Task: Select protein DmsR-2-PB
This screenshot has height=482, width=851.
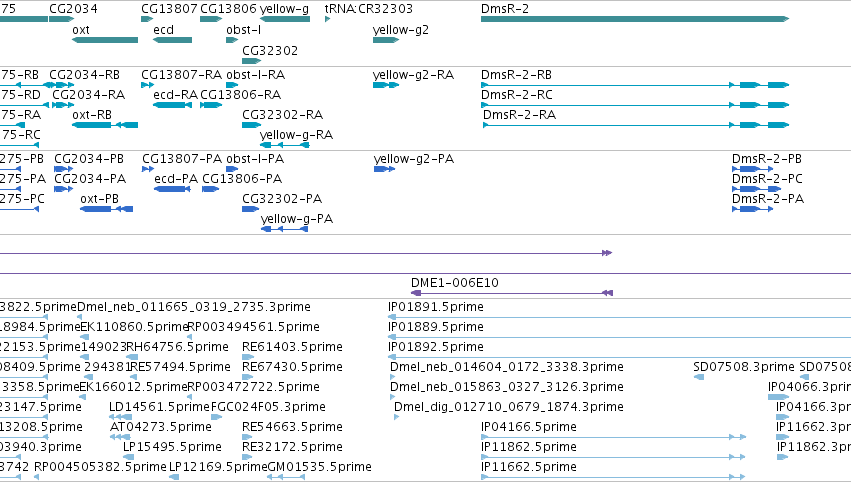Action: 752,169
